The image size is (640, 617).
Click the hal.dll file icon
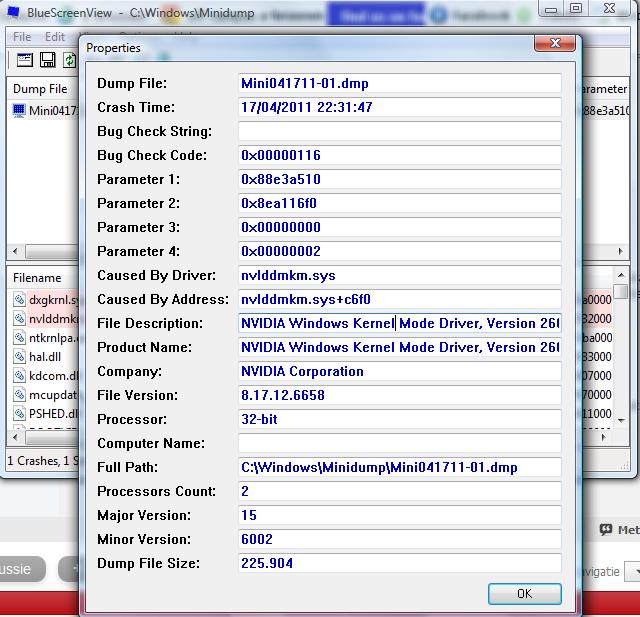(x=19, y=357)
